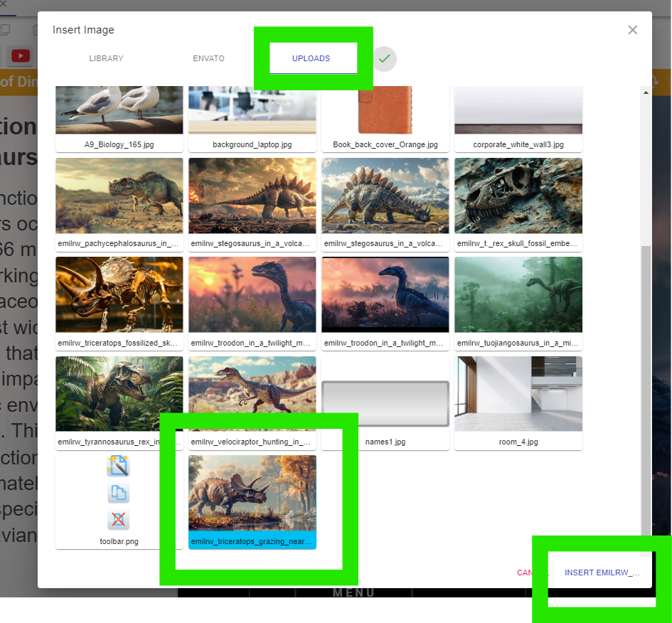Select the toolbar.png image

119,501
